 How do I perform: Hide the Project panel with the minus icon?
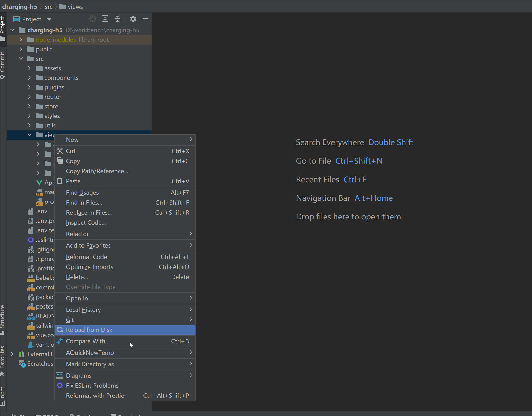146,19
